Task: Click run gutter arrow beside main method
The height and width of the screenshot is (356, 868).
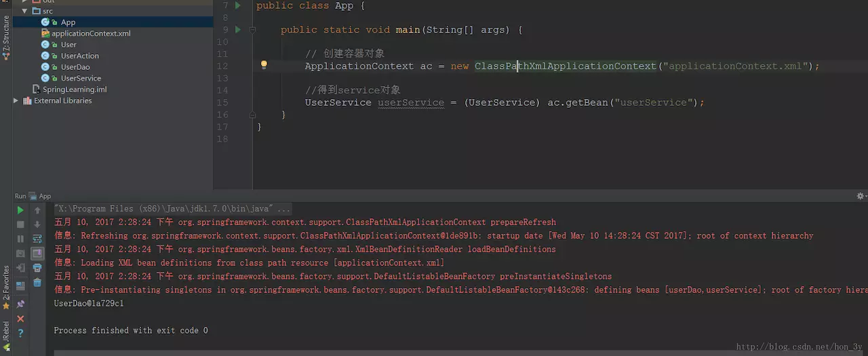Action: 237,29
